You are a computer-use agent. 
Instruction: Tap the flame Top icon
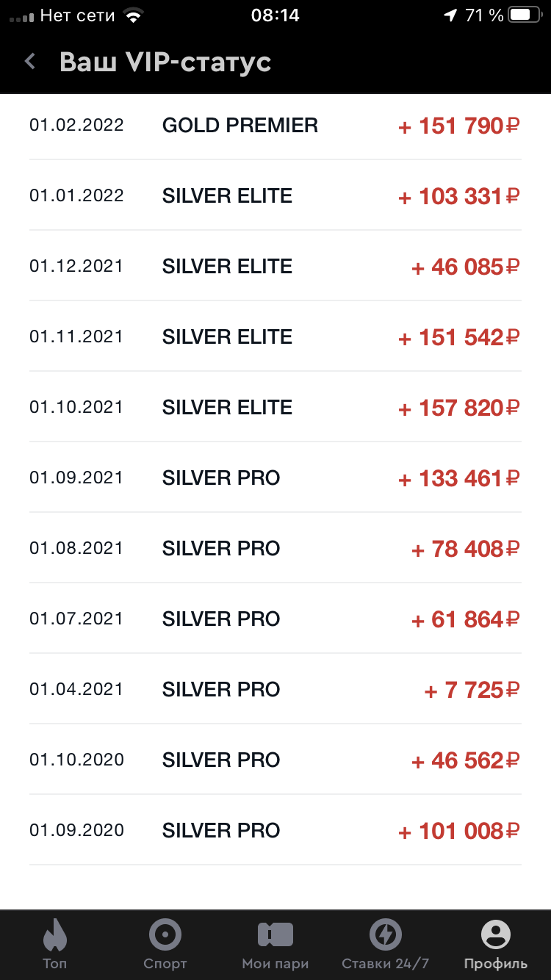[x=54, y=935]
